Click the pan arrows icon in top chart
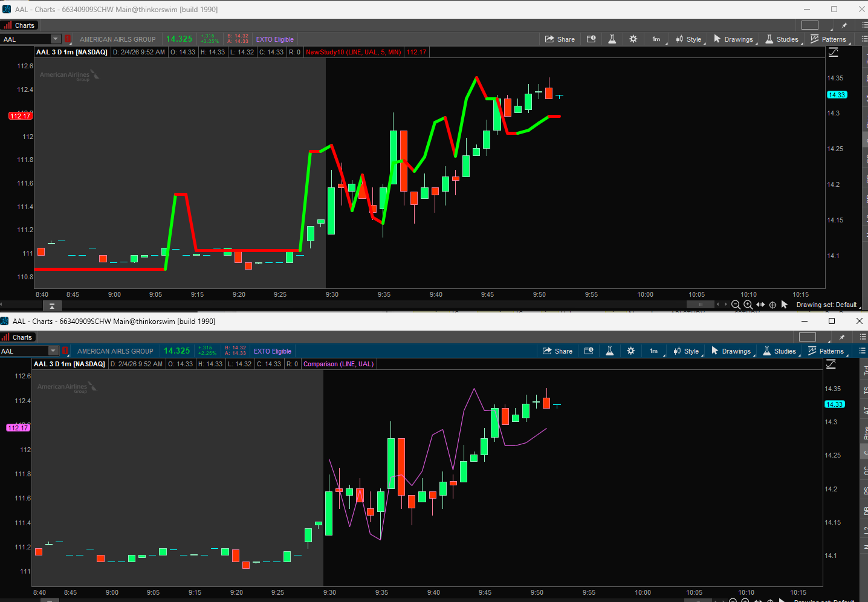868x602 pixels. tap(760, 305)
